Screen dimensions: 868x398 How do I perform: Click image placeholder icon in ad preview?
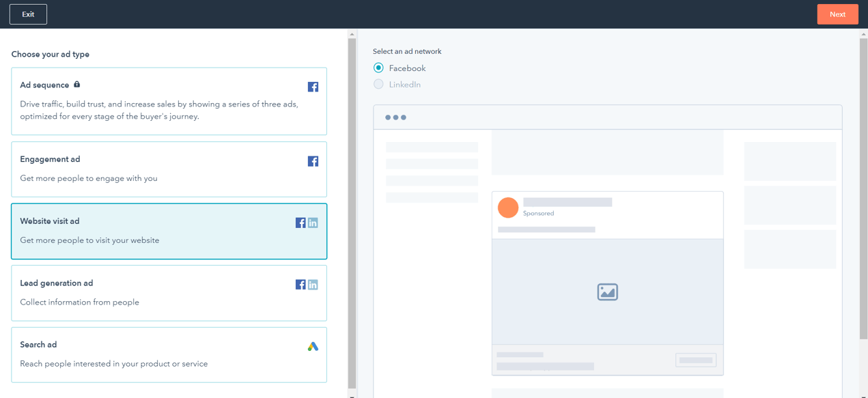click(x=607, y=292)
